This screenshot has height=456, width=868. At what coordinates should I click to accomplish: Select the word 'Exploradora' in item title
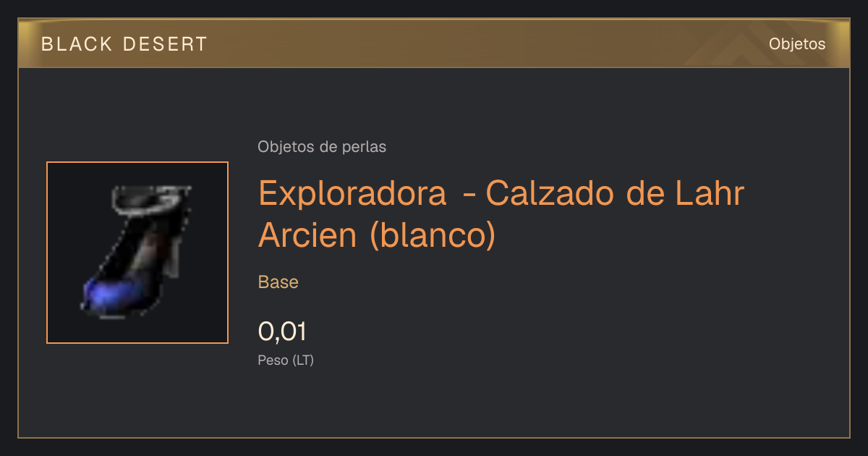352,194
